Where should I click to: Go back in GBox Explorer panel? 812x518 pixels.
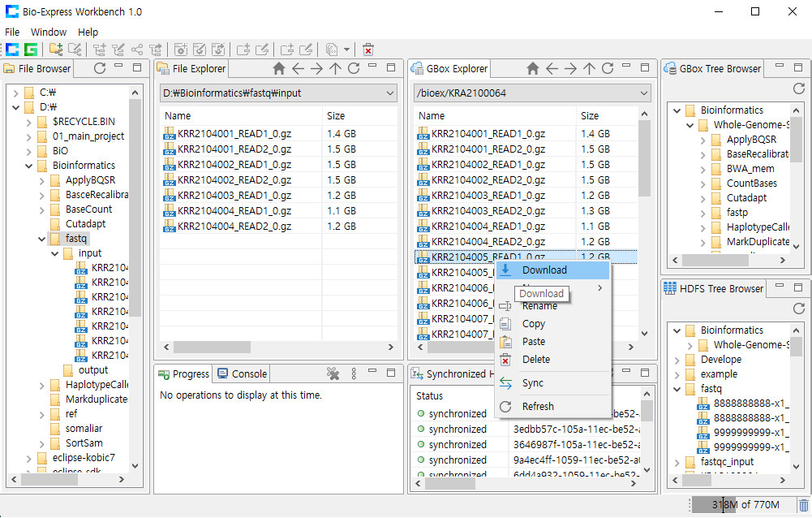(x=552, y=68)
